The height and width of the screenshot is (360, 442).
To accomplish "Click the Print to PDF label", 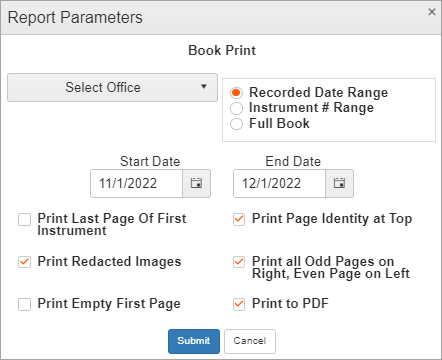I will pyautogui.click(x=290, y=304).
